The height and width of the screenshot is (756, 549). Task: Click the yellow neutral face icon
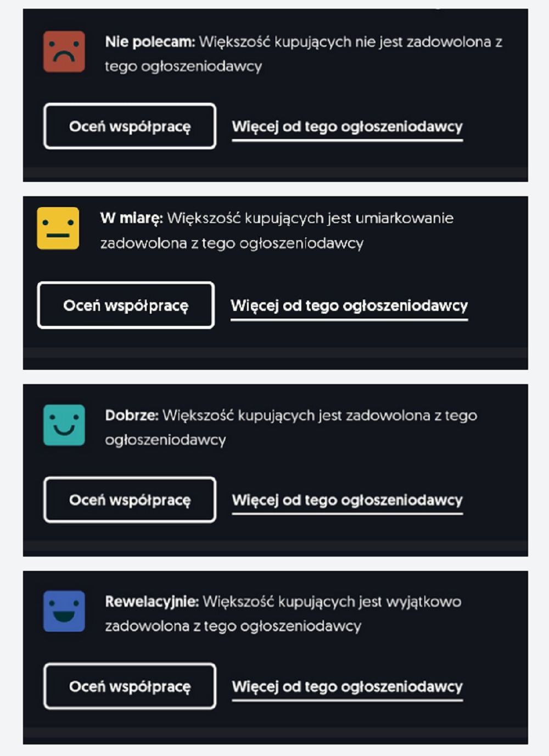tap(58, 228)
